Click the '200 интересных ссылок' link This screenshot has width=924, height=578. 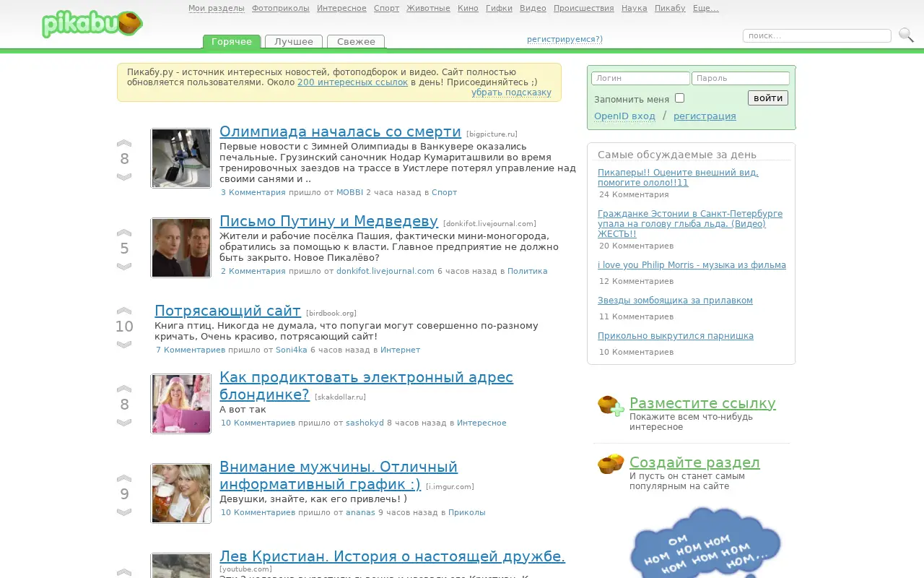[352, 82]
